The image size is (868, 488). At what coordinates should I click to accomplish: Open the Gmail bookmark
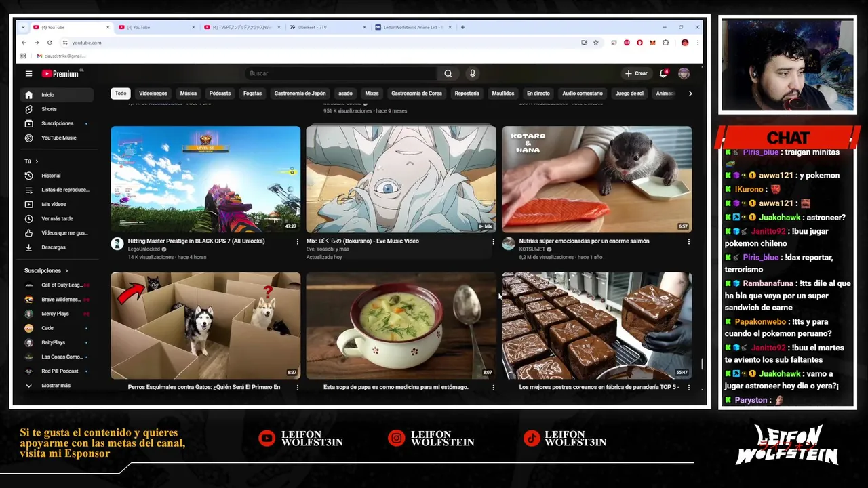click(x=61, y=56)
